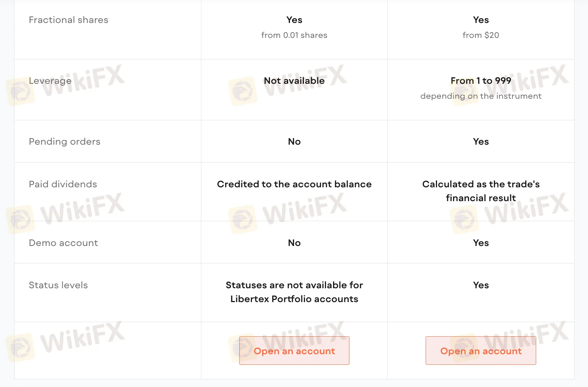Click the WikiFX watermark logo in bottom-left cell

point(21,348)
